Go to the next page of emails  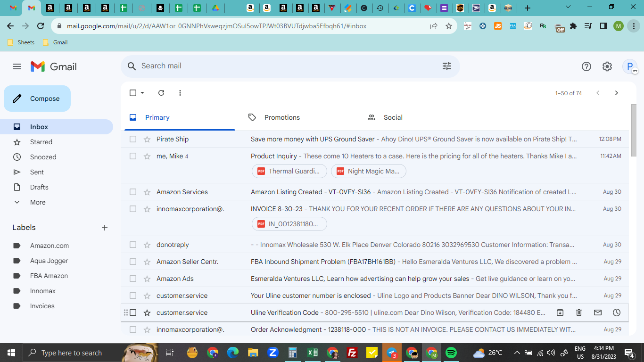coord(616,93)
